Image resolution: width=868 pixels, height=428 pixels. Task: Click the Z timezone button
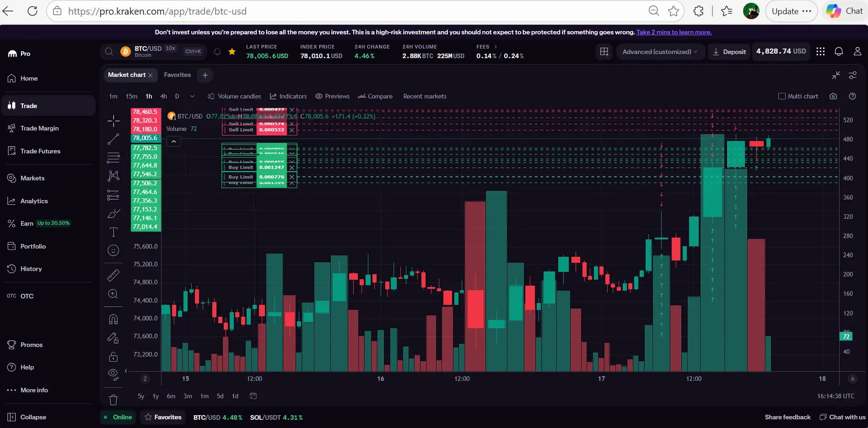point(145,379)
